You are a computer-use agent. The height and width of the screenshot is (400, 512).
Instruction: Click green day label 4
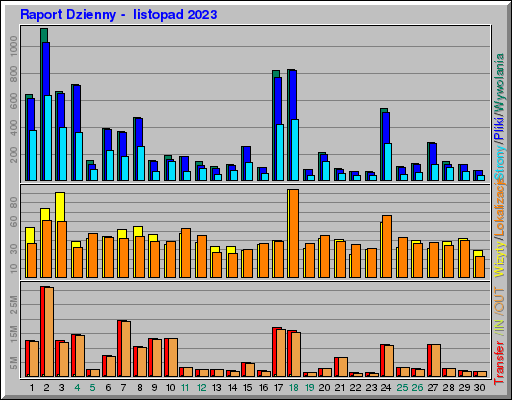pyautogui.click(x=77, y=388)
